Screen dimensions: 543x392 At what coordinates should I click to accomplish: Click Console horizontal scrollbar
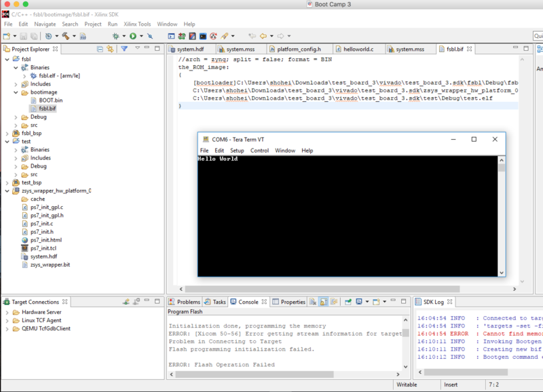pyautogui.click(x=255, y=374)
